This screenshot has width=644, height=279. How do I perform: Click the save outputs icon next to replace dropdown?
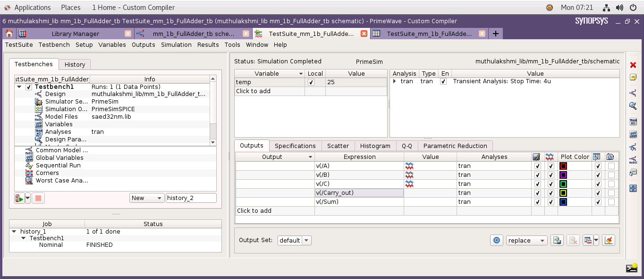point(557,240)
